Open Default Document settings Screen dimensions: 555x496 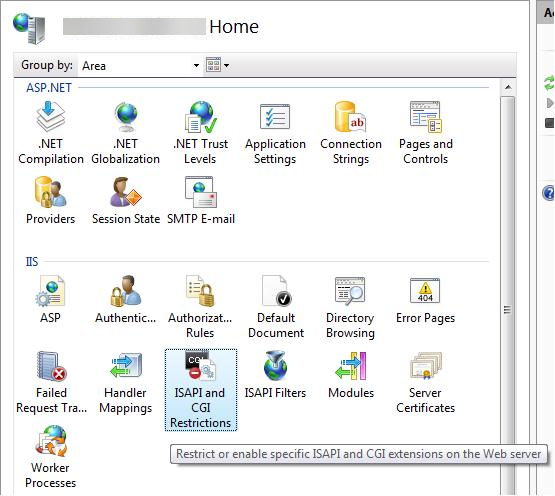[x=276, y=307]
